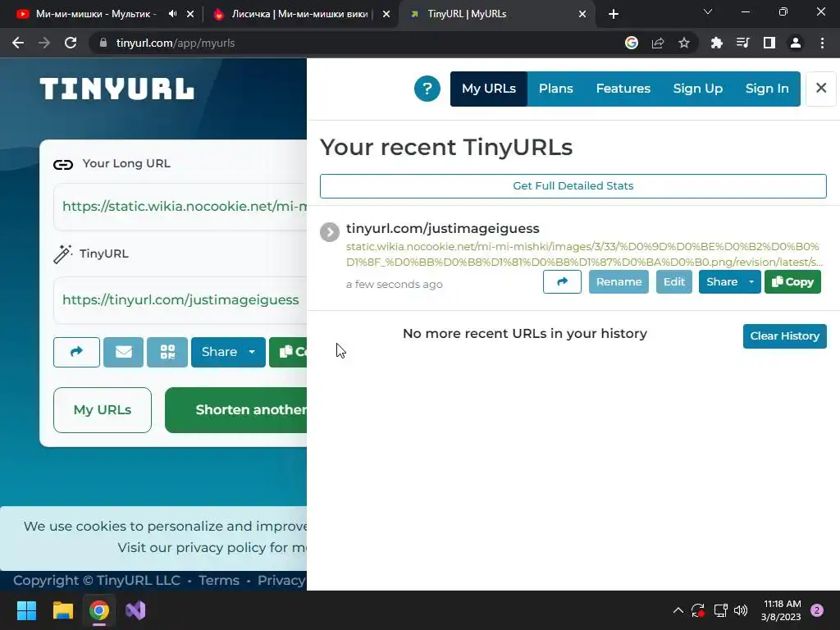Click Get Full Detailed Stats
840x630 pixels.
click(x=573, y=186)
